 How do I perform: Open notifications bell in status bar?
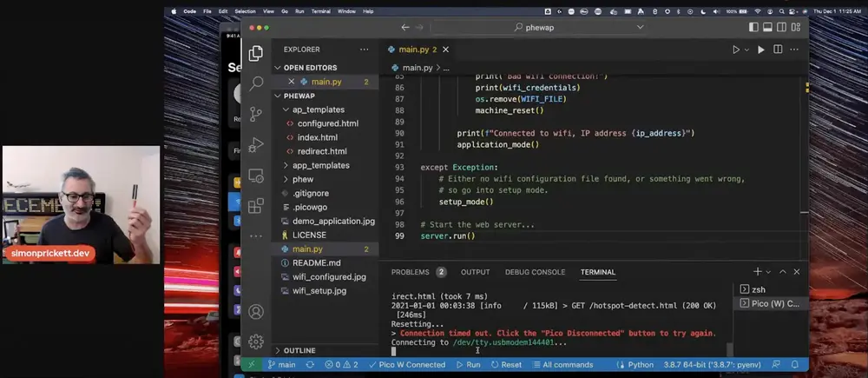pos(795,365)
